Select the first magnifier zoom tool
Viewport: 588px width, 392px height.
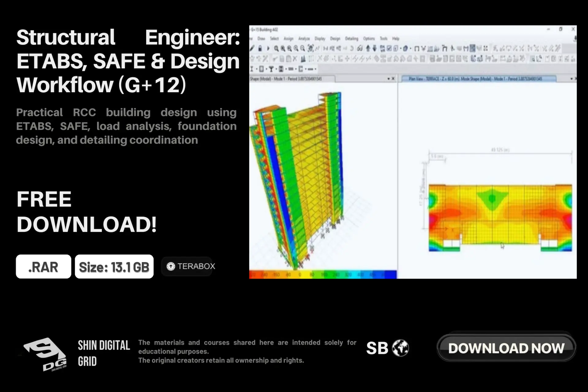click(x=276, y=48)
